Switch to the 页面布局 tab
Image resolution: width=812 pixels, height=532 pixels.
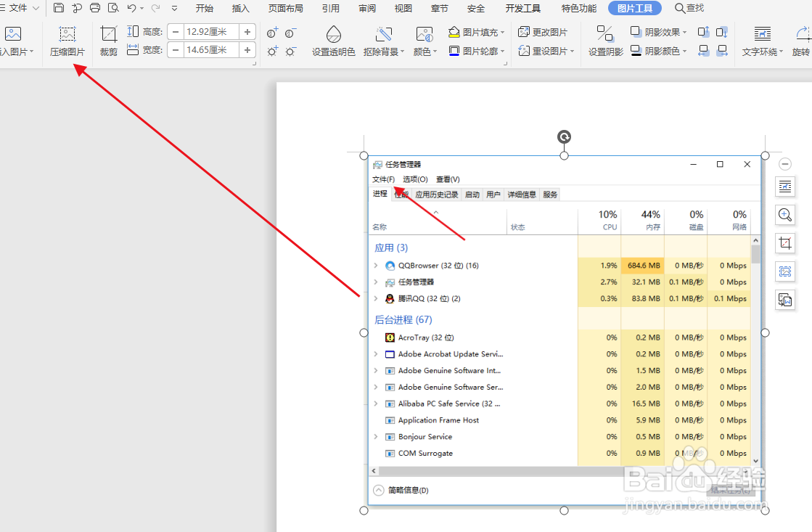(x=285, y=8)
